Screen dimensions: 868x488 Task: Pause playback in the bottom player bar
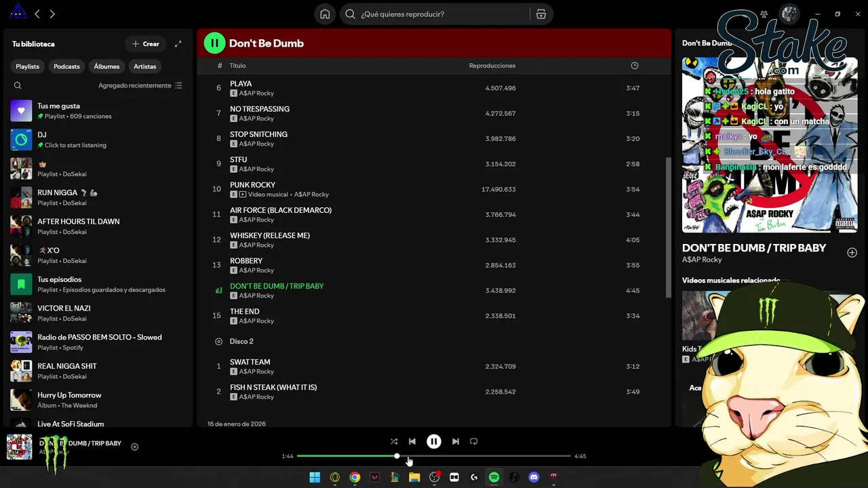click(433, 441)
